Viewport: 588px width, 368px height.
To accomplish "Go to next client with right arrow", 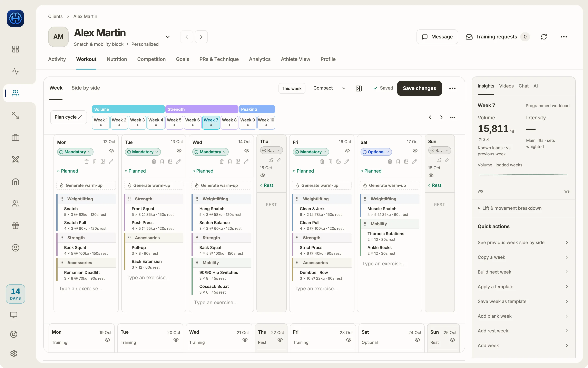I will point(201,37).
